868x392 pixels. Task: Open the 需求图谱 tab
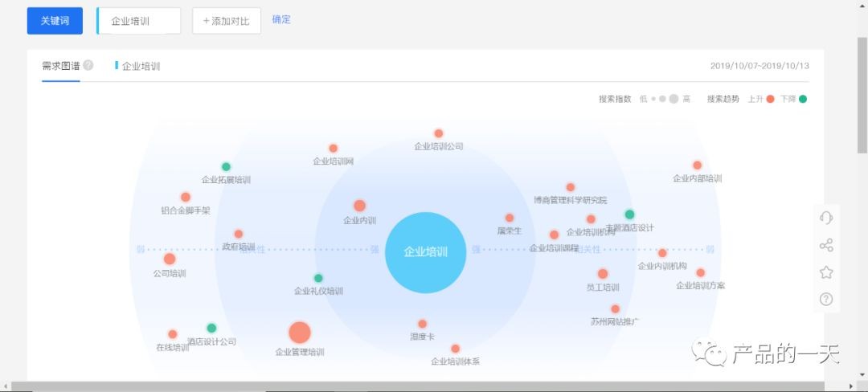point(60,66)
